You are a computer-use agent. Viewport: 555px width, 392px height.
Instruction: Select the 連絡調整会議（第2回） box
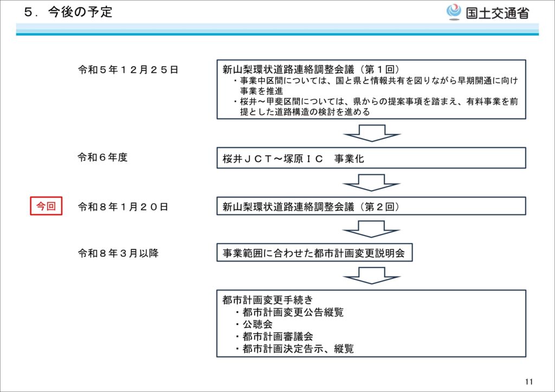(371, 206)
